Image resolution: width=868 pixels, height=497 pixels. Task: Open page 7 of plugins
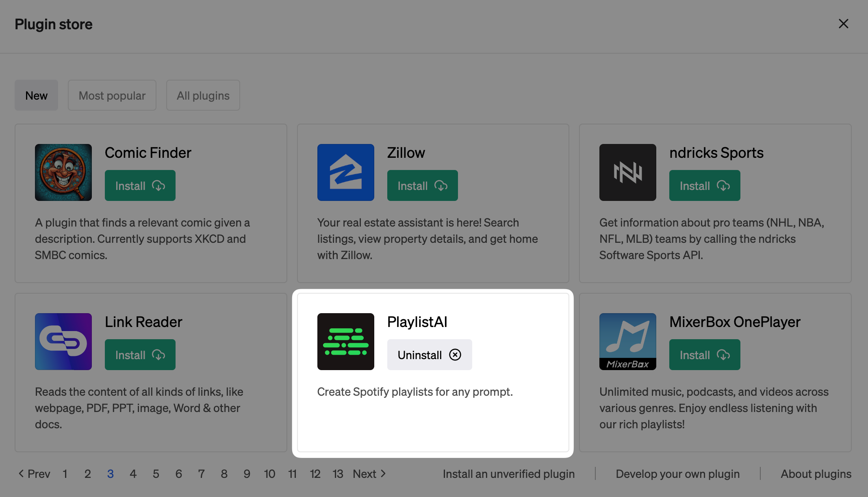[202, 474]
